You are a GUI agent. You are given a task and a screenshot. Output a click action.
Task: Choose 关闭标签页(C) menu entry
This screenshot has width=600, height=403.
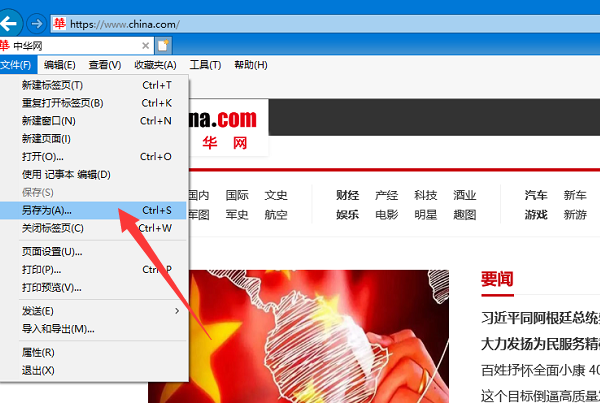click(93, 228)
